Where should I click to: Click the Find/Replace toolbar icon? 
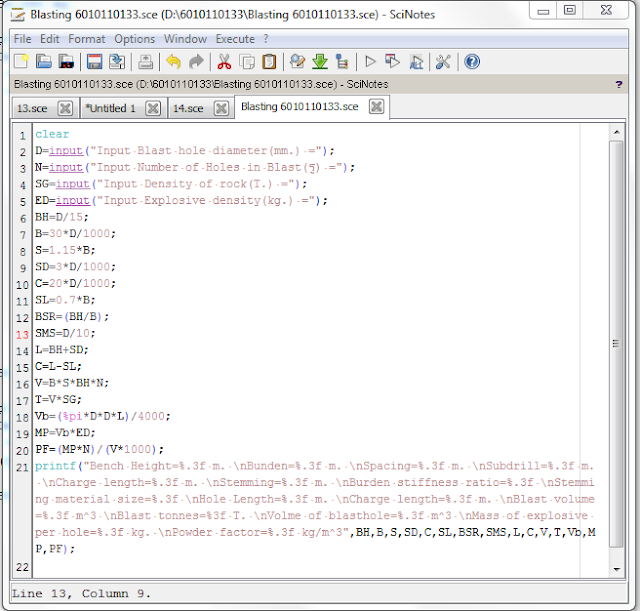coord(297,62)
